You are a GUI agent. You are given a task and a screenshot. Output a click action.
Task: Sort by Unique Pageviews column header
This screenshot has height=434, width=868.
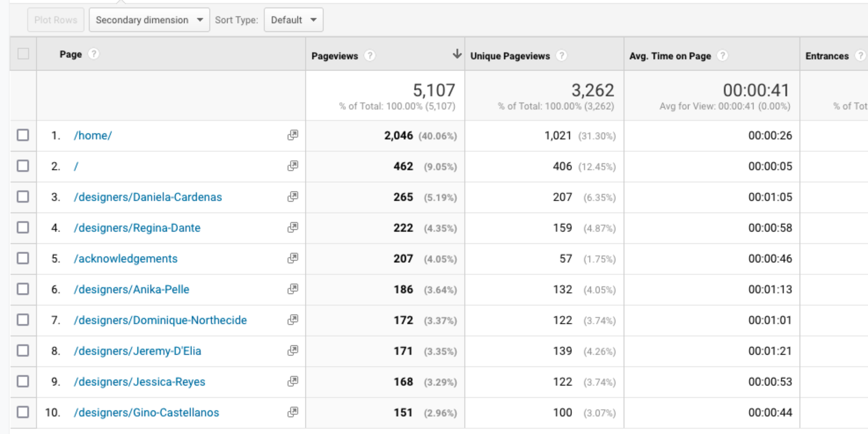pyautogui.click(x=510, y=56)
